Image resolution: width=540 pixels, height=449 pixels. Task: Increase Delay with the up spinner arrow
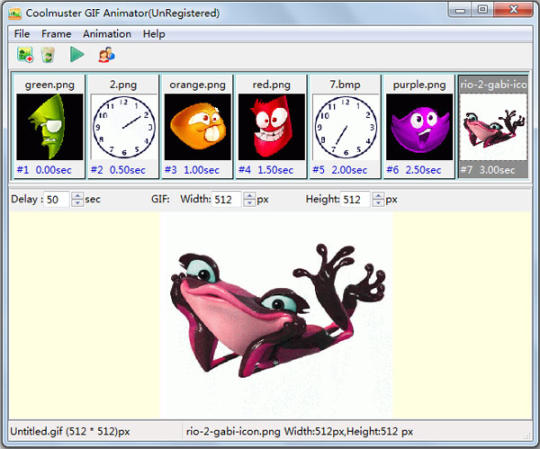tap(77, 196)
